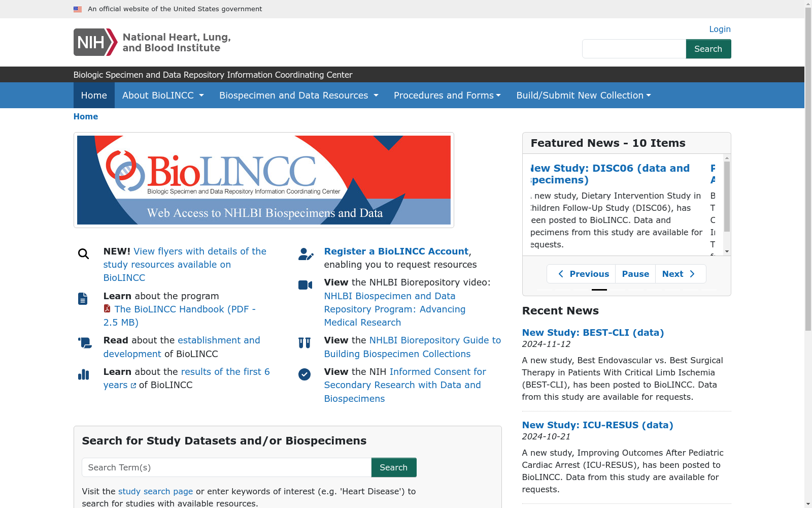
Task: Click the page scroll up arrow
Action: pos(808,4)
